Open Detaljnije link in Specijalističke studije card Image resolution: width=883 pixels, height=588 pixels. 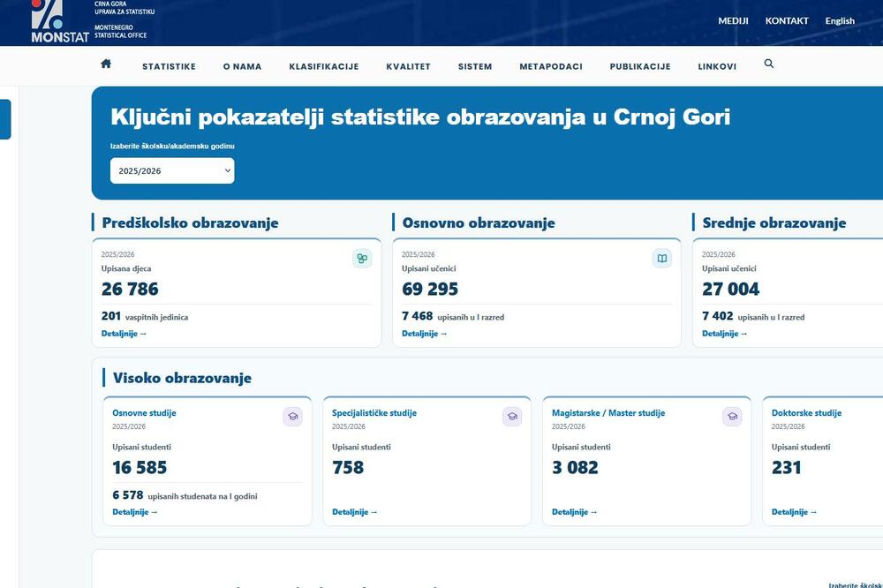(355, 512)
